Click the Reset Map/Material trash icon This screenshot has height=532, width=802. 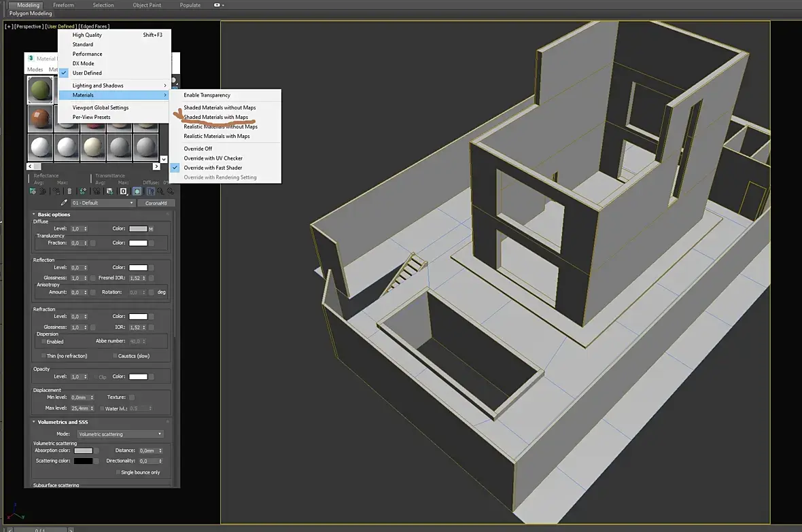69,192
